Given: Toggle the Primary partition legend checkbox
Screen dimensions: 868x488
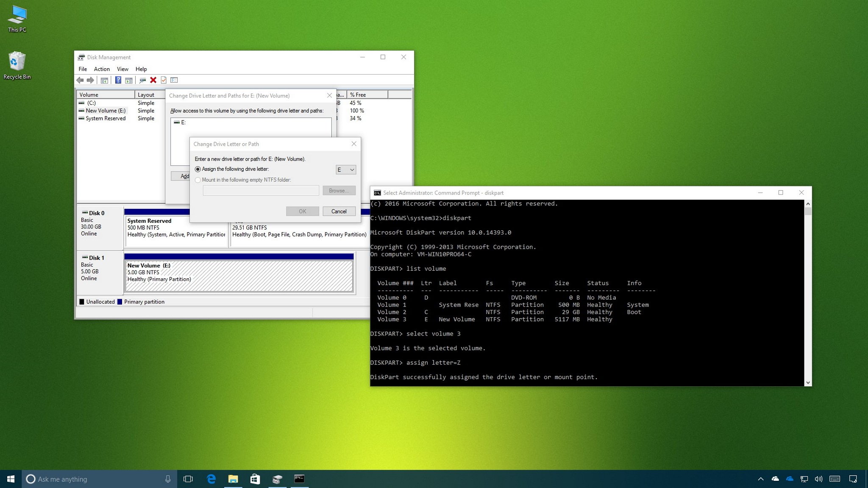Looking at the screenshot, I should 119,301.
